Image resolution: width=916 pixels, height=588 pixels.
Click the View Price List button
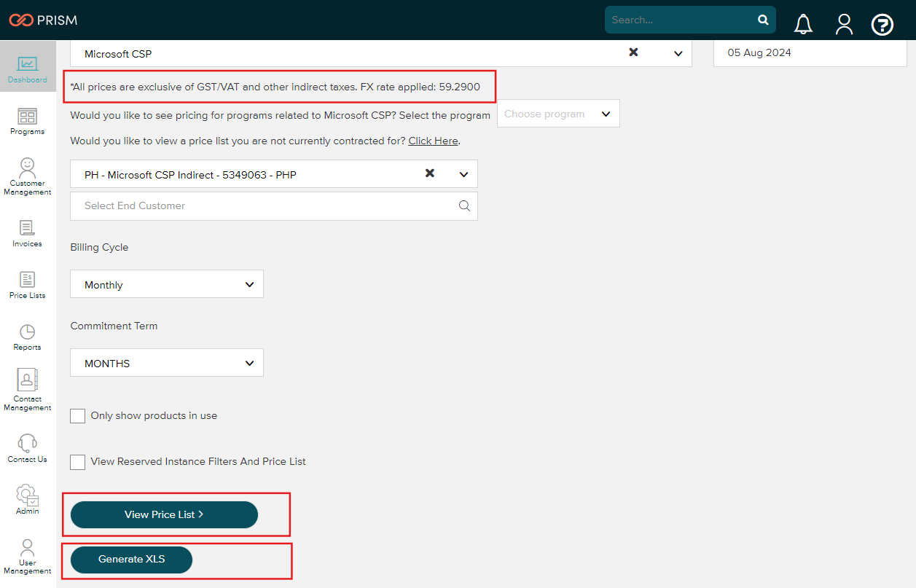(x=164, y=514)
